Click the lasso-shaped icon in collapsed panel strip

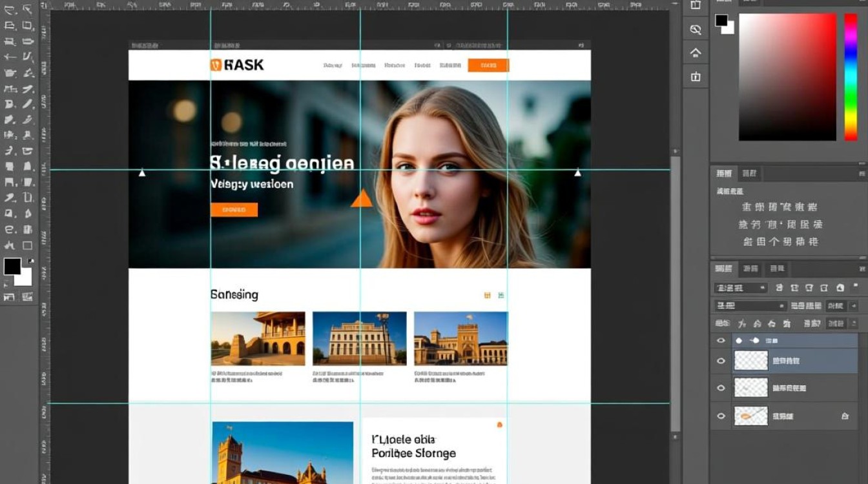tap(696, 30)
